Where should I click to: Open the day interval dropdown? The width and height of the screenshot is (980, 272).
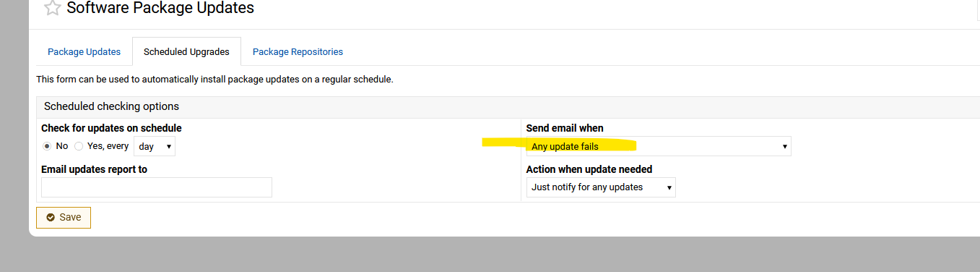click(155, 146)
